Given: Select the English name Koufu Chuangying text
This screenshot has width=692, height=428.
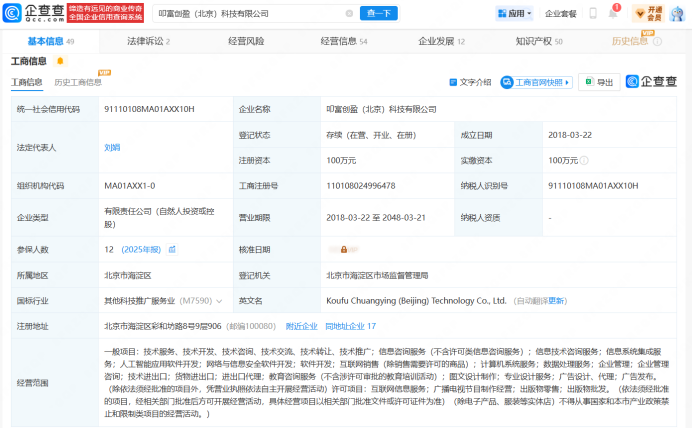Looking at the screenshot, I should (x=416, y=301).
